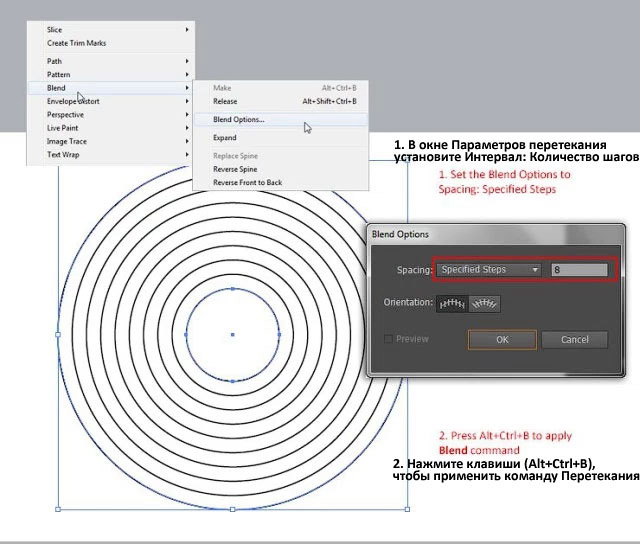Open the Slice submenu
The height and width of the screenshot is (544, 640).
click(111, 29)
